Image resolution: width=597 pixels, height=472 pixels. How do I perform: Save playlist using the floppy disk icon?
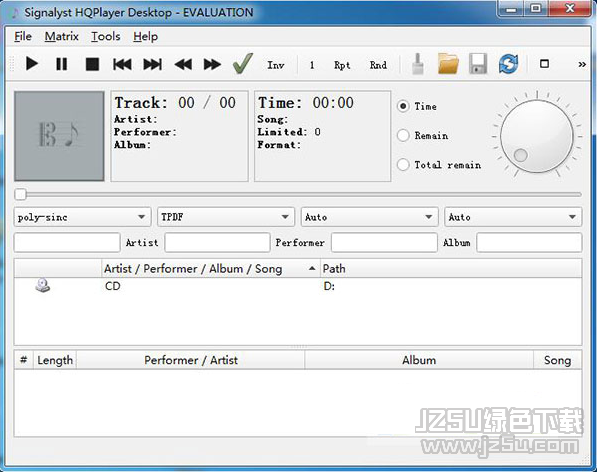(x=478, y=64)
